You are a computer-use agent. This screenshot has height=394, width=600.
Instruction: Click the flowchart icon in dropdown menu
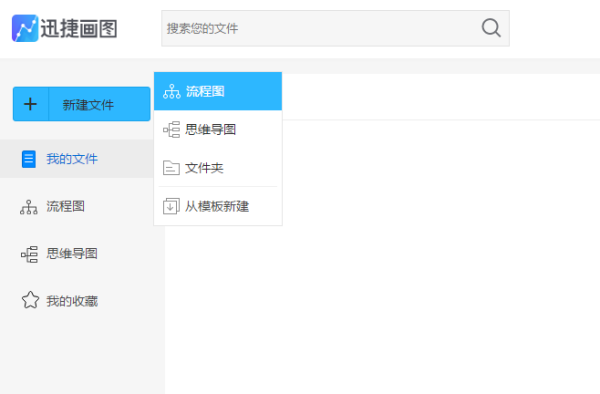pos(172,92)
